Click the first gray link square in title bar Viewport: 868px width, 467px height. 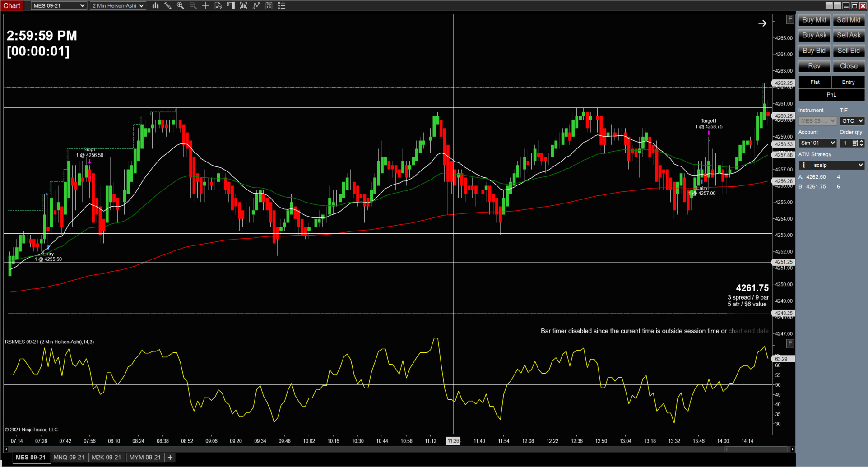pos(829,6)
